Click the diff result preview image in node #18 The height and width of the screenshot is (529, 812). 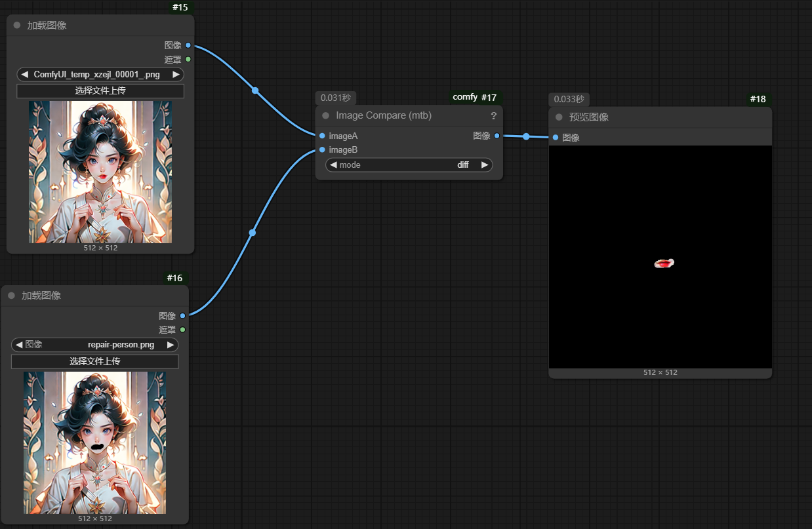660,257
